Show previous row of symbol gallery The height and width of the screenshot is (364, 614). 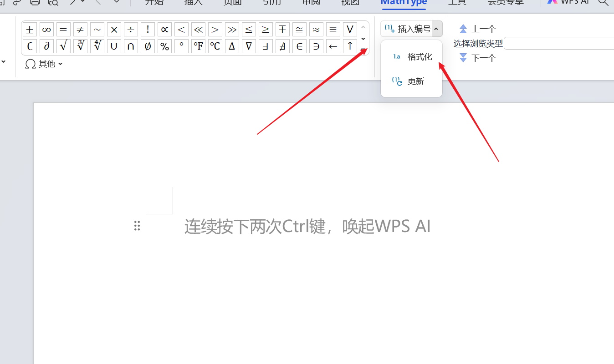point(363,27)
